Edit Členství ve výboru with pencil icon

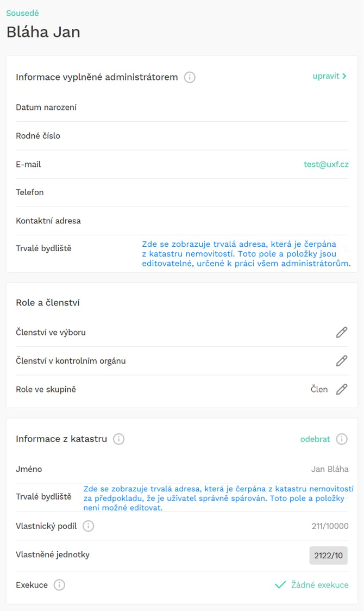coord(341,332)
